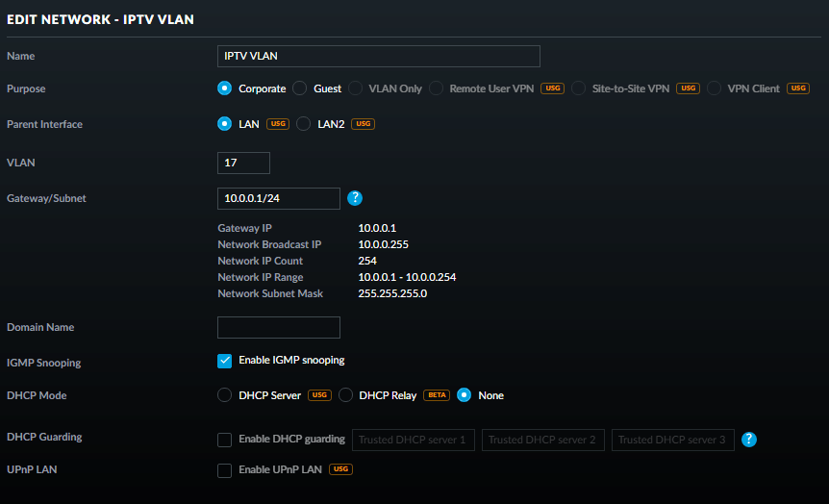This screenshot has width=829, height=504.
Task: Toggle the Enable IGMP snooping checkbox
Action: 224,361
